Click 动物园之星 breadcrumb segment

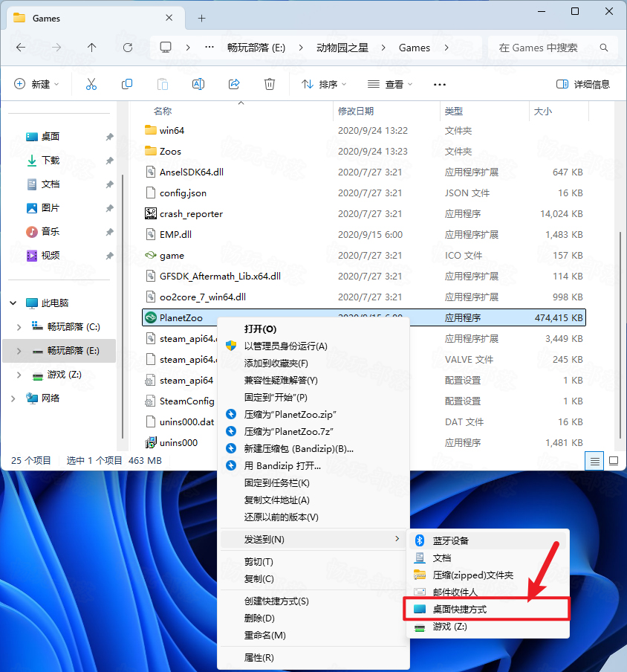coord(342,48)
